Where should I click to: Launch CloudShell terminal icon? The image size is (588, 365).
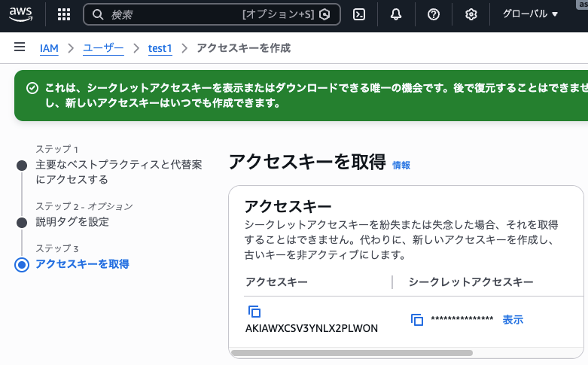[359, 14]
